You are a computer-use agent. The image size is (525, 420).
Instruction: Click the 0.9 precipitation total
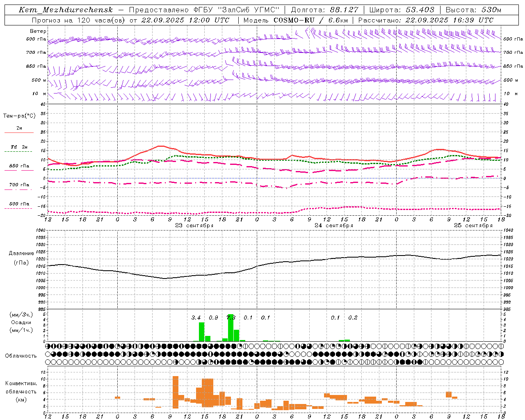213,318
